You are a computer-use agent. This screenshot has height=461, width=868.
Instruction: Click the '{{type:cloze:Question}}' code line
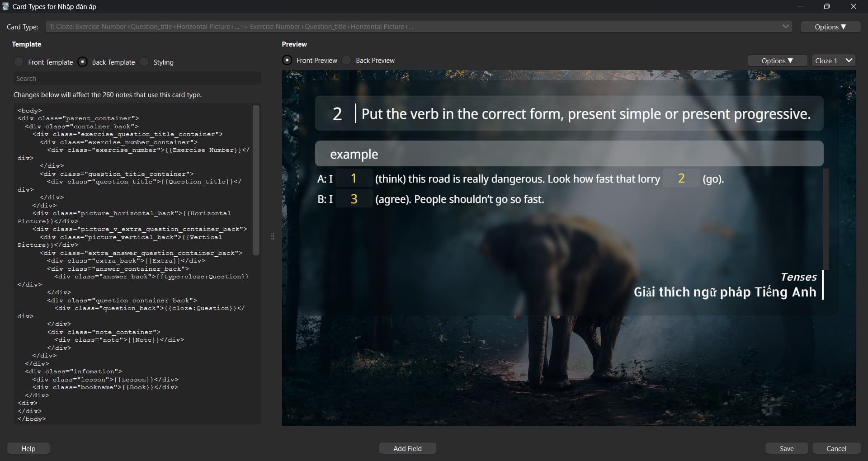click(151, 277)
